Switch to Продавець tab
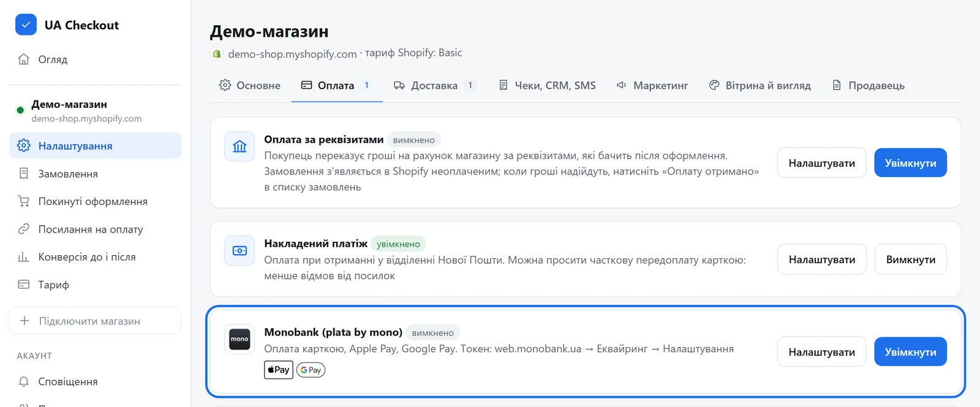 pos(869,85)
